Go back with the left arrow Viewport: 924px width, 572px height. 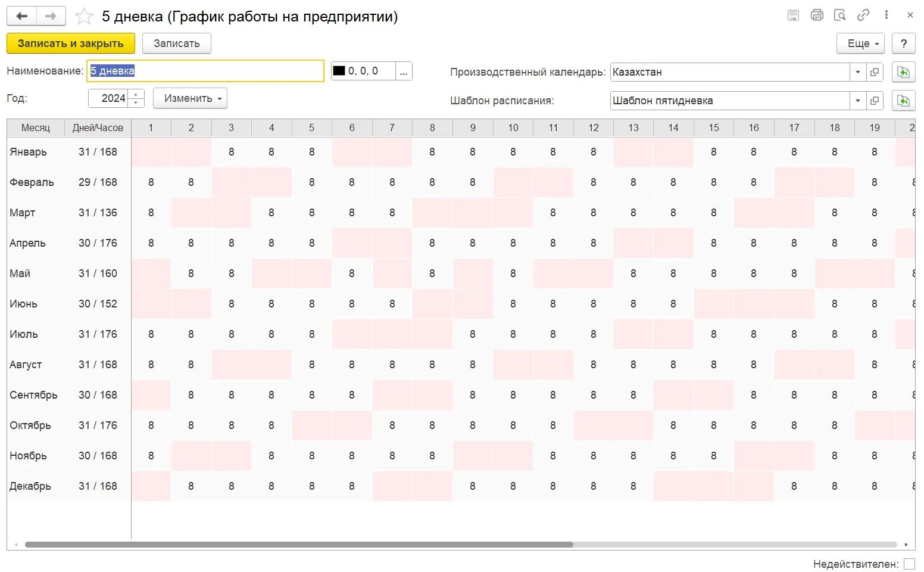[22, 16]
